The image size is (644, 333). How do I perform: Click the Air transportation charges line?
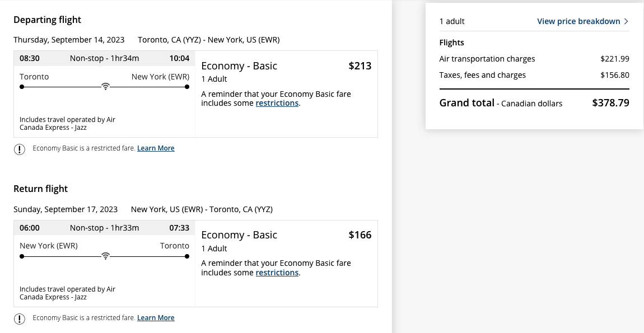(534, 59)
